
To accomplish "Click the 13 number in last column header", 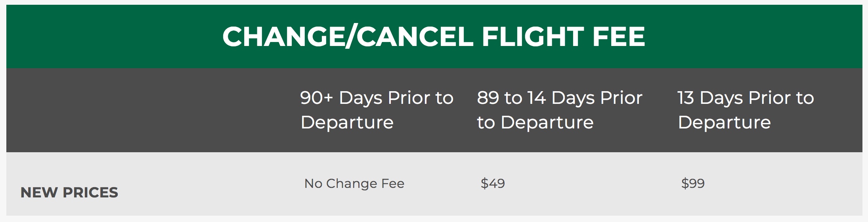I will (686, 98).
